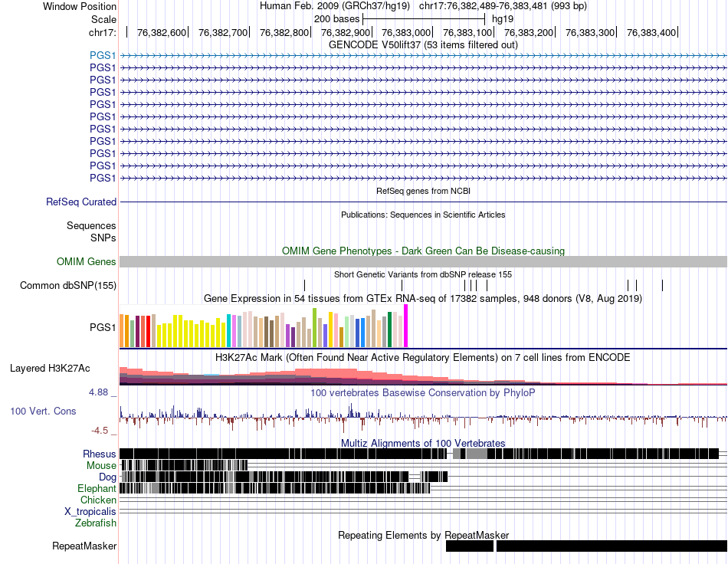
Task: Select the Chicken alignment label
Action: point(98,500)
